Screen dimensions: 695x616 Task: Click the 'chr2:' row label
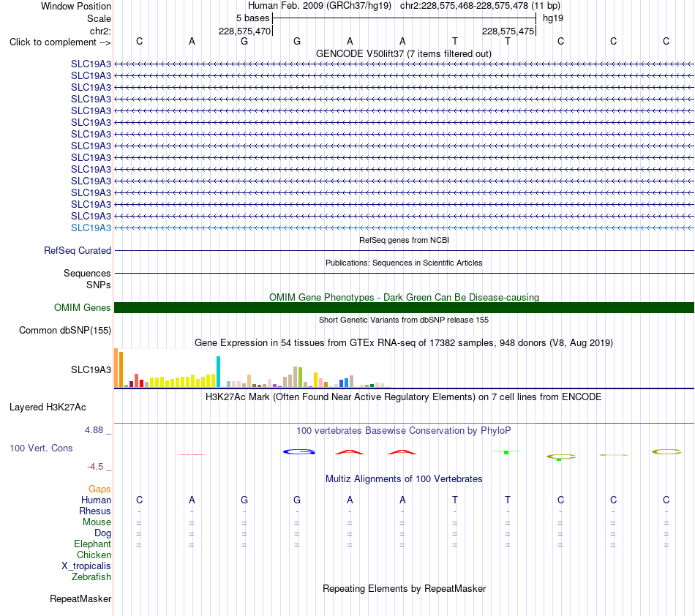[x=100, y=31]
